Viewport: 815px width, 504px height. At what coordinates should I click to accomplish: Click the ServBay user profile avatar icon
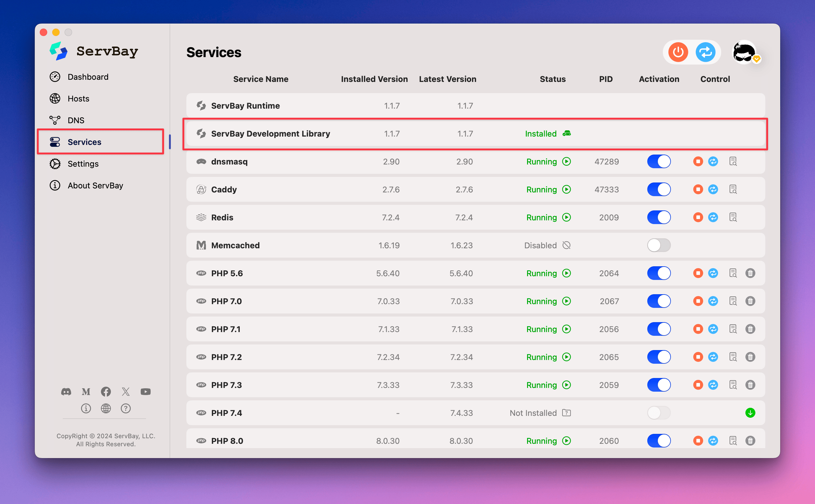click(746, 52)
